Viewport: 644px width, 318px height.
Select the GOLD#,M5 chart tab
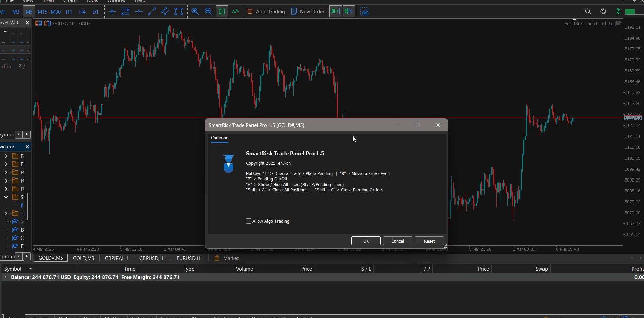tap(50, 258)
